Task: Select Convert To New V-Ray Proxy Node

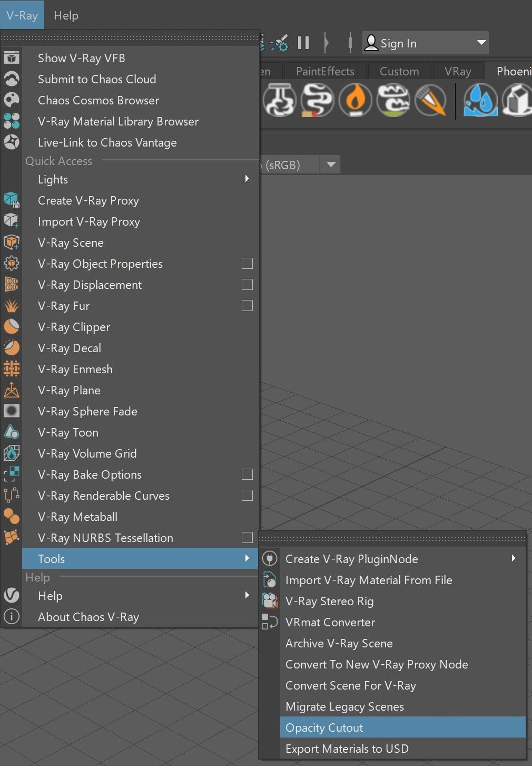Action: click(402, 664)
